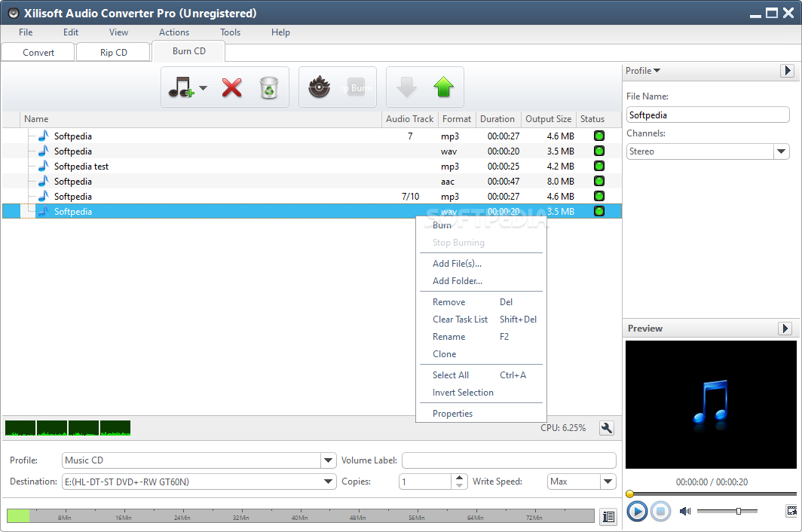
Task: Click the CPU usage graph display
Action: [x=68, y=428]
